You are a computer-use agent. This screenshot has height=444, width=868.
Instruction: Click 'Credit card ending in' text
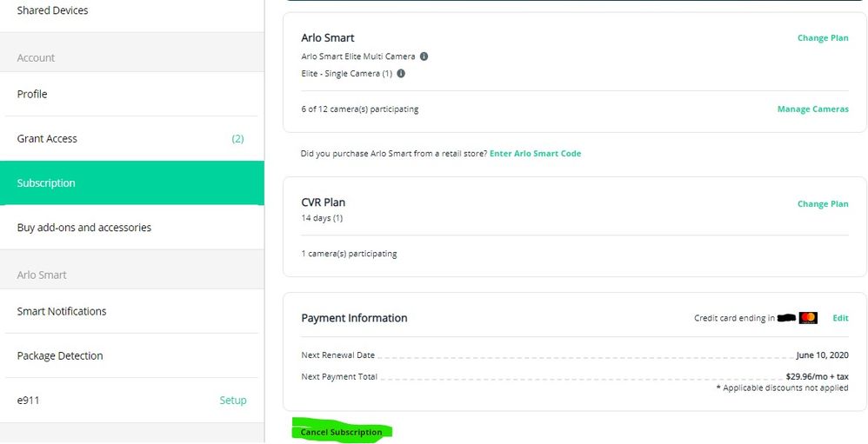pos(735,318)
